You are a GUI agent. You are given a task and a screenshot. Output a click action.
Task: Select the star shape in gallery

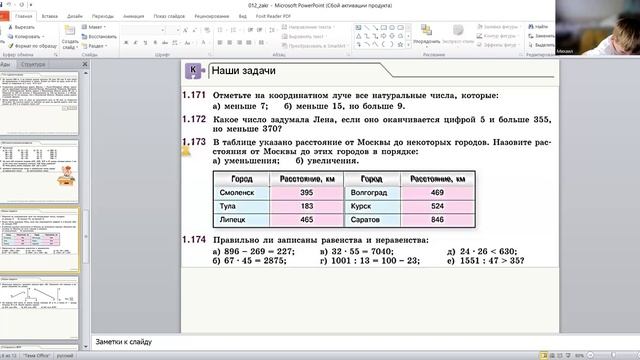(400, 44)
